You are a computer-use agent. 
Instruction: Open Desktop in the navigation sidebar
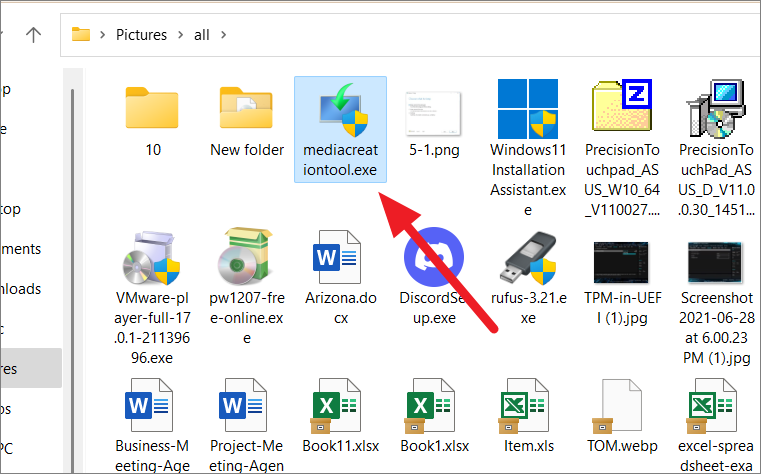pyautogui.click(x=10, y=209)
